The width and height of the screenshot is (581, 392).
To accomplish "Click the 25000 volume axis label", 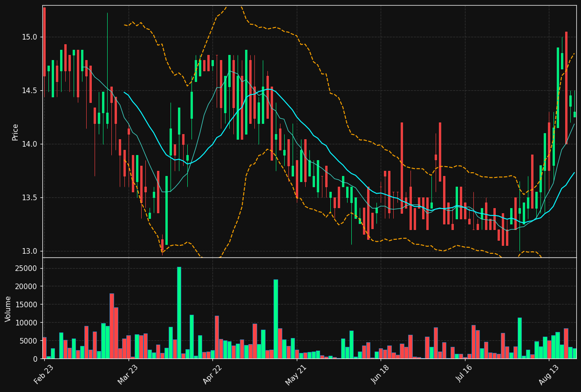I will click(27, 268).
